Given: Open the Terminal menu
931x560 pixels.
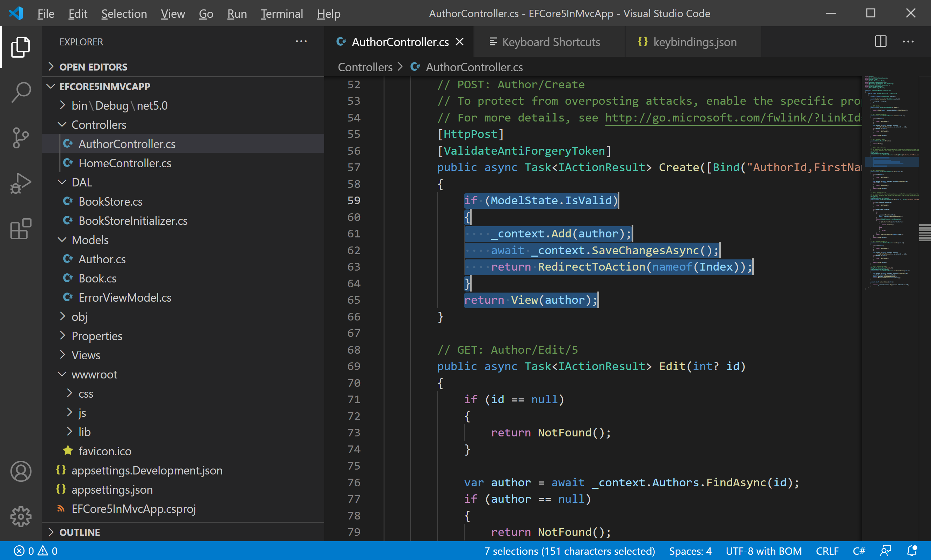Looking at the screenshot, I should tap(282, 14).
